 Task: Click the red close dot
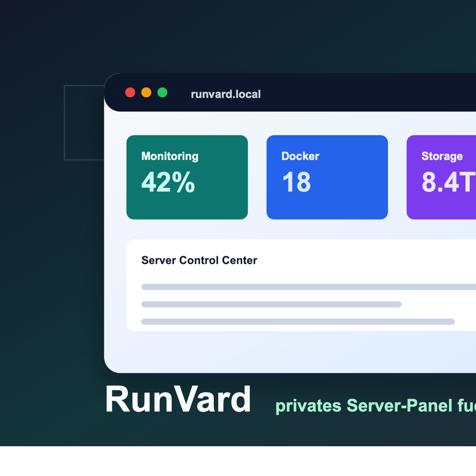coord(130,92)
